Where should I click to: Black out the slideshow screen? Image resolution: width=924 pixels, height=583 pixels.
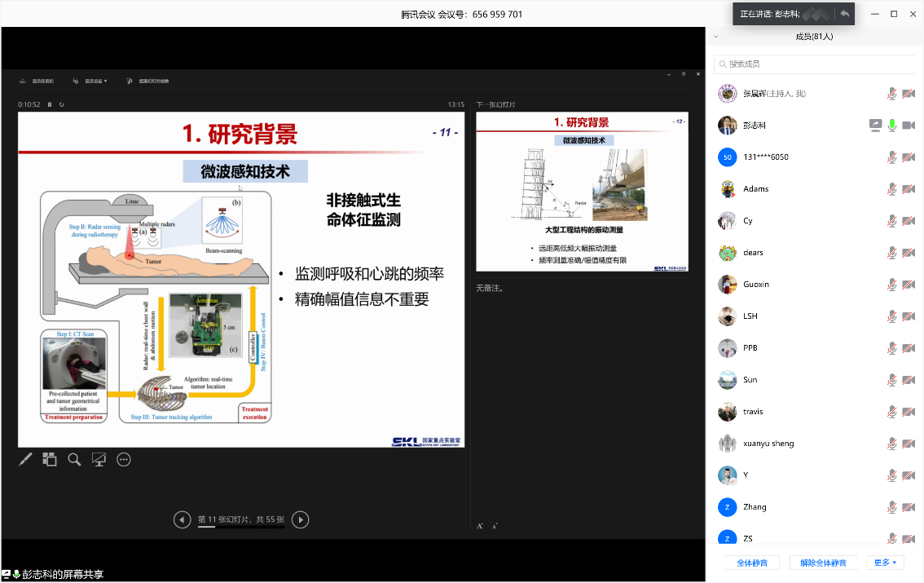99,459
